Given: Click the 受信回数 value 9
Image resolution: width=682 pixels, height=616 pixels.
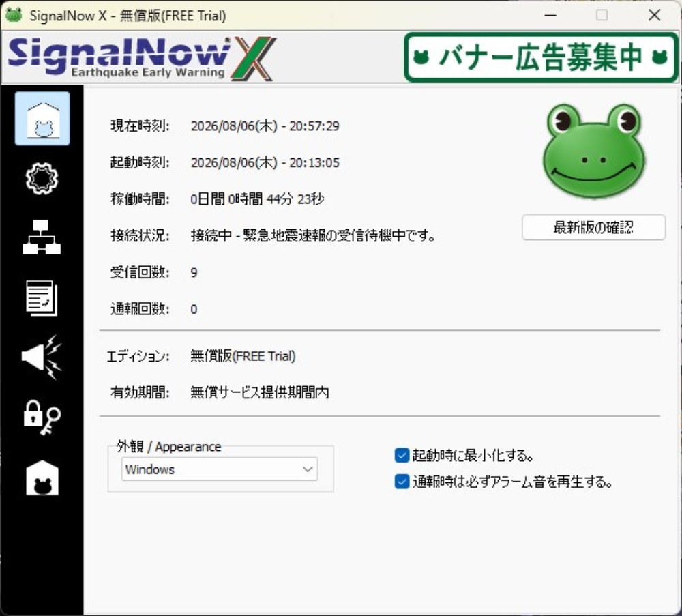Looking at the screenshot, I should point(194,273).
